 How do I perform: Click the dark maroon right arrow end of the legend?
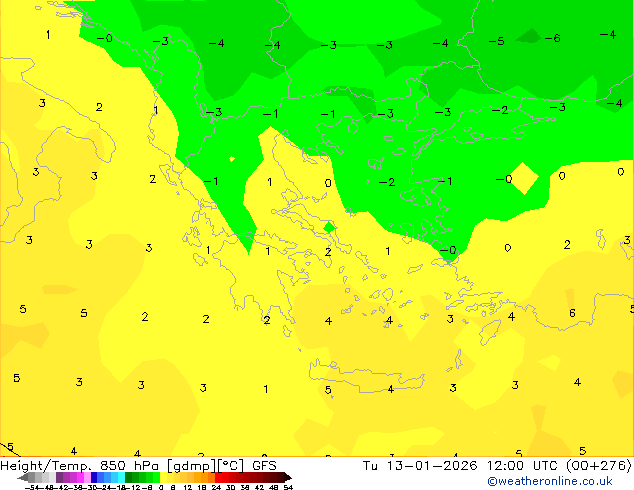[288, 477]
